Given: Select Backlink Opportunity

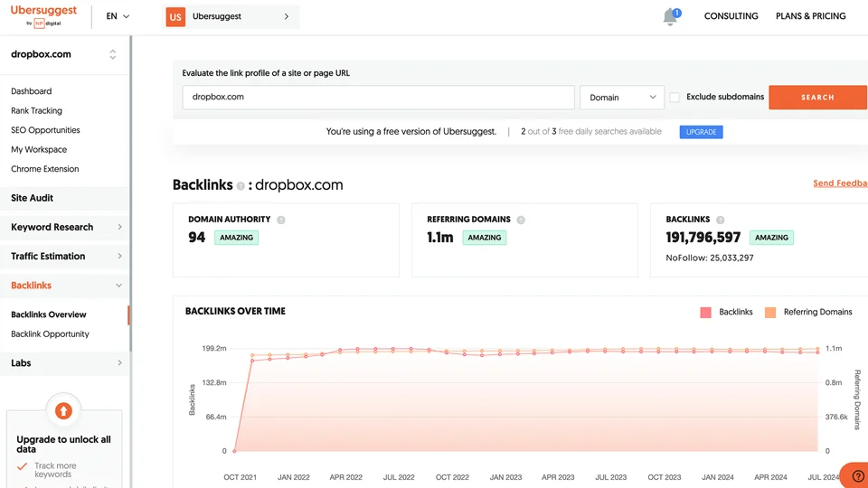Looking at the screenshot, I should click(50, 334).
